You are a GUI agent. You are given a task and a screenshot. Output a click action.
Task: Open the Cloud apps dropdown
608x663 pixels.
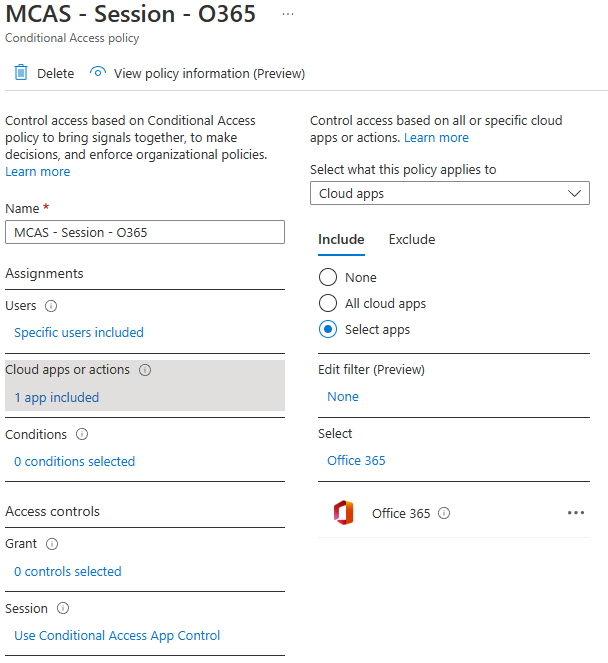pos(450,193)
